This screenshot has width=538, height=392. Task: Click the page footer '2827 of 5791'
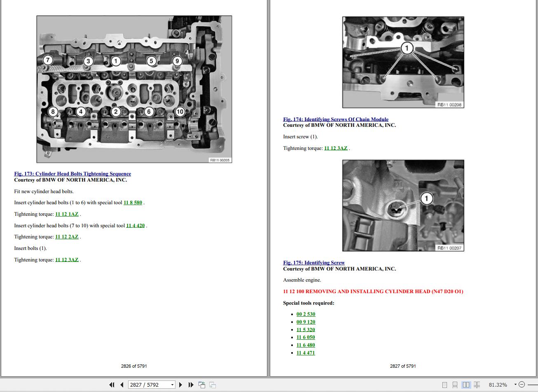click(x=403, y=366)
